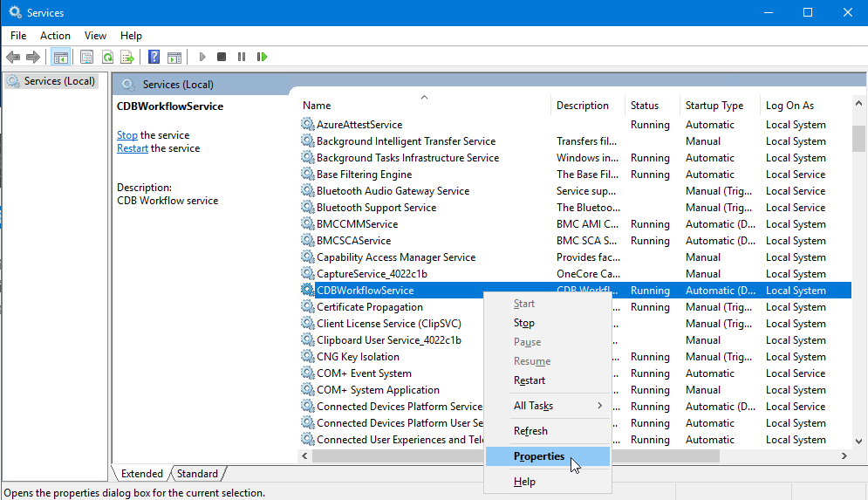The height and width of the screenshot is (500, 868).
Task: Select Background Tasks Infrastructure Service row
Action: [x=576, y=157]
